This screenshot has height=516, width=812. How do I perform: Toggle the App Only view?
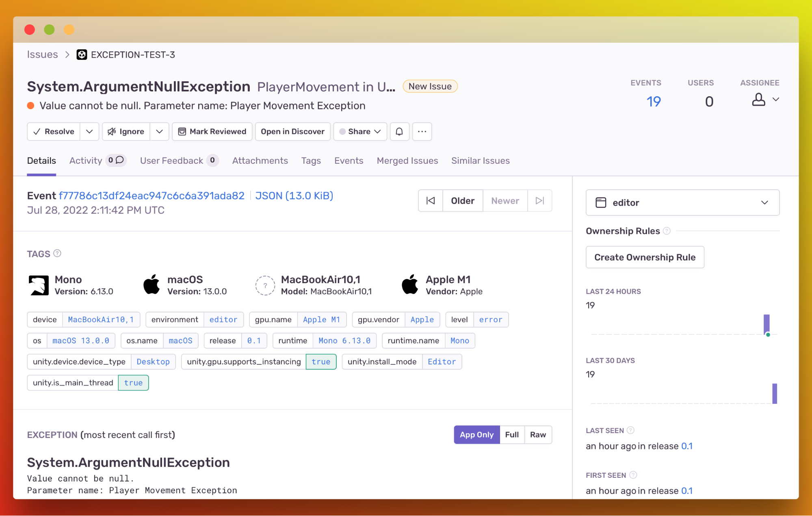coord(476,434)
